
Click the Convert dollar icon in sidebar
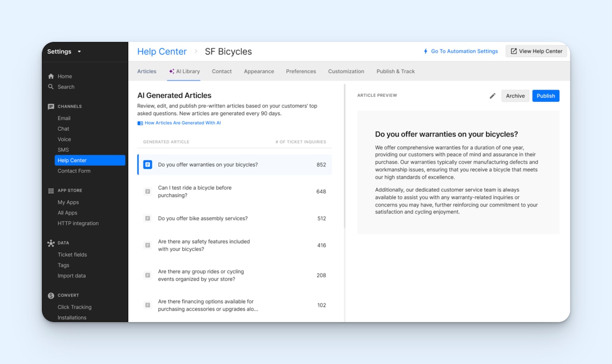pos(51,296)
